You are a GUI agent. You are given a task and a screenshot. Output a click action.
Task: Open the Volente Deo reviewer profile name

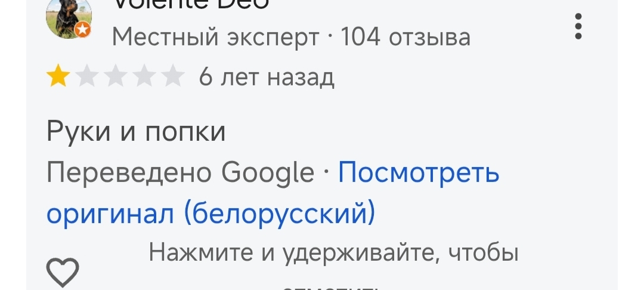click(191, 5)
